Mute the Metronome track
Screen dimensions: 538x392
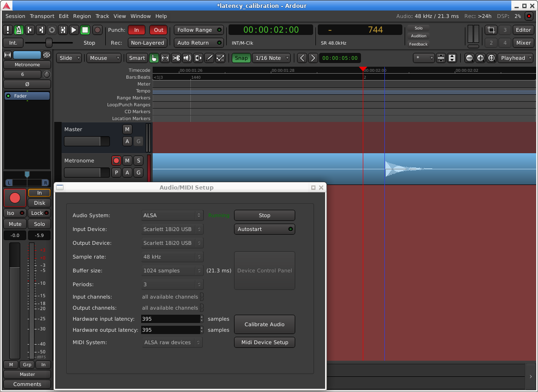click(x=127, y=161)
